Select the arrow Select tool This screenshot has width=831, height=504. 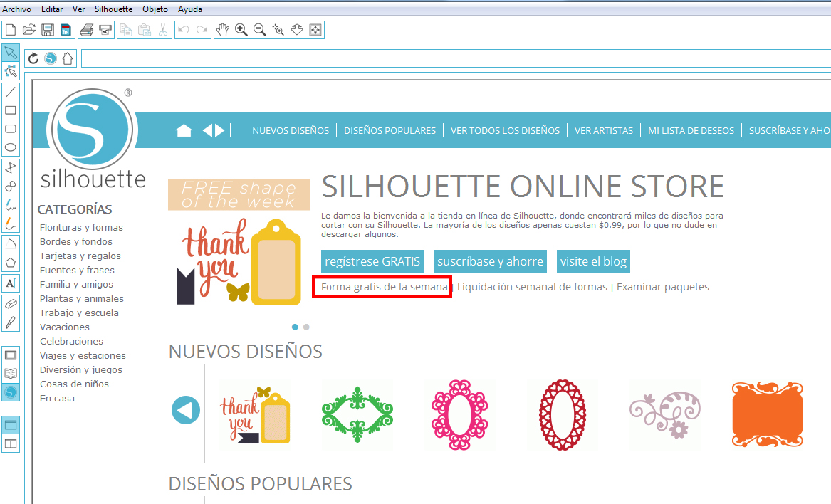click(x=11, y=53)
